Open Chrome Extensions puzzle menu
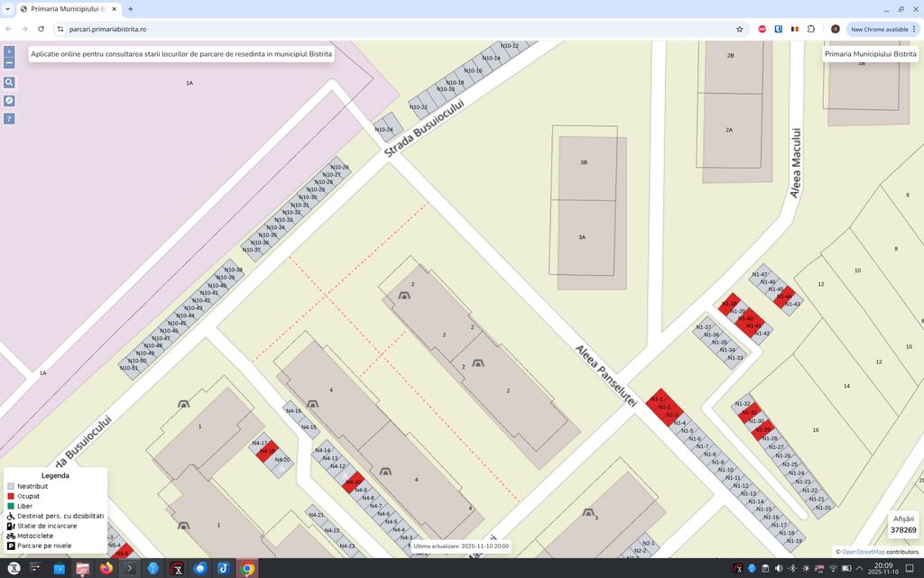This screenshot has width=924, height=578. point(811,29)
